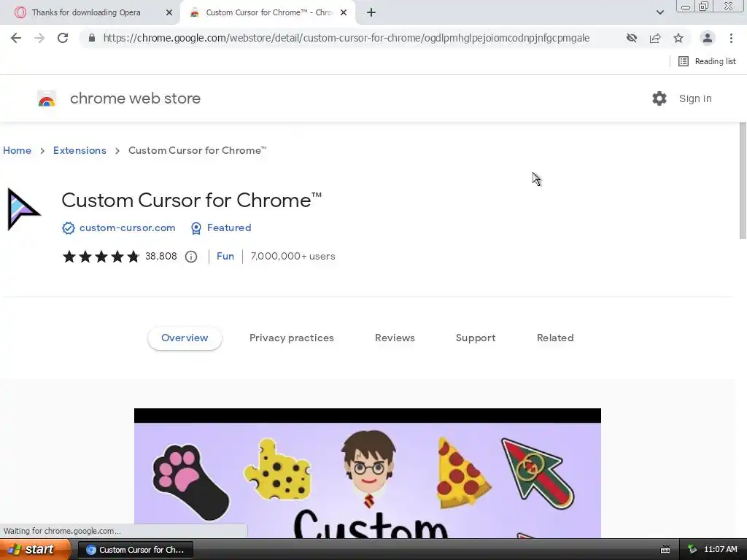Click Sign in on the web store

tap(695, 98)
